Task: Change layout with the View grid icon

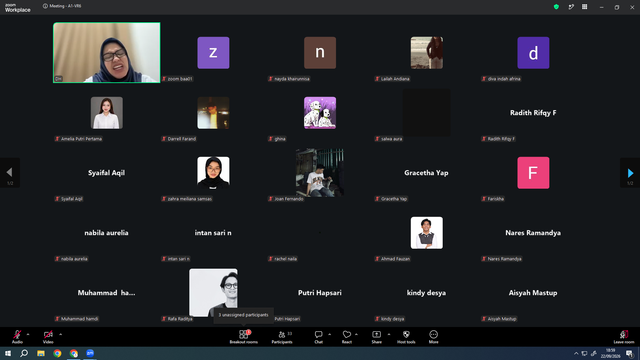Action: click(584, 7)
